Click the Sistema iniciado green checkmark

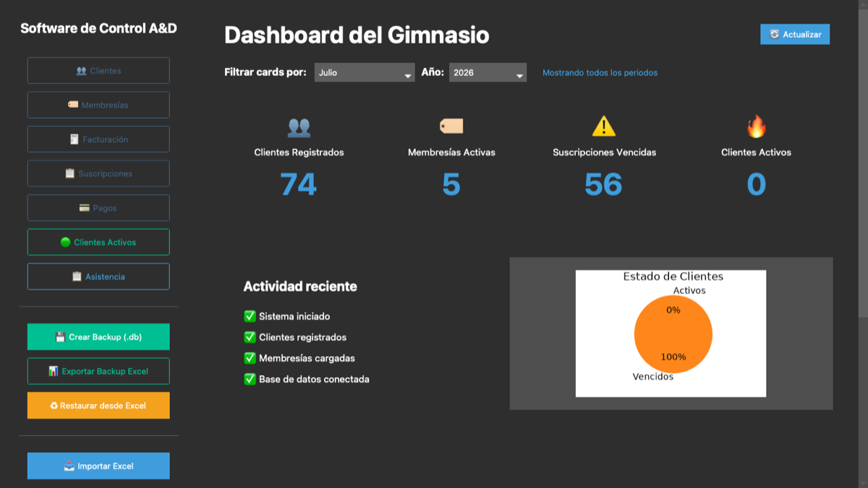(x=250, y=316)
